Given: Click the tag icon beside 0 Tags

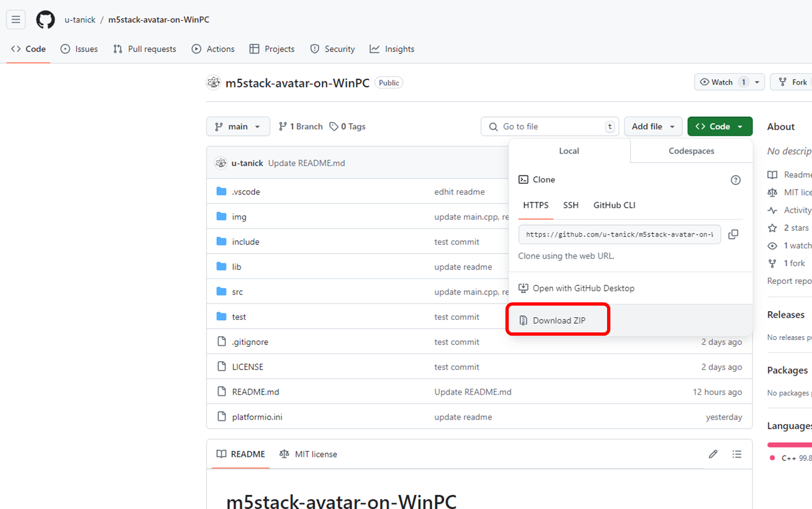Looking at the screenshot, I should coord(334,126).
